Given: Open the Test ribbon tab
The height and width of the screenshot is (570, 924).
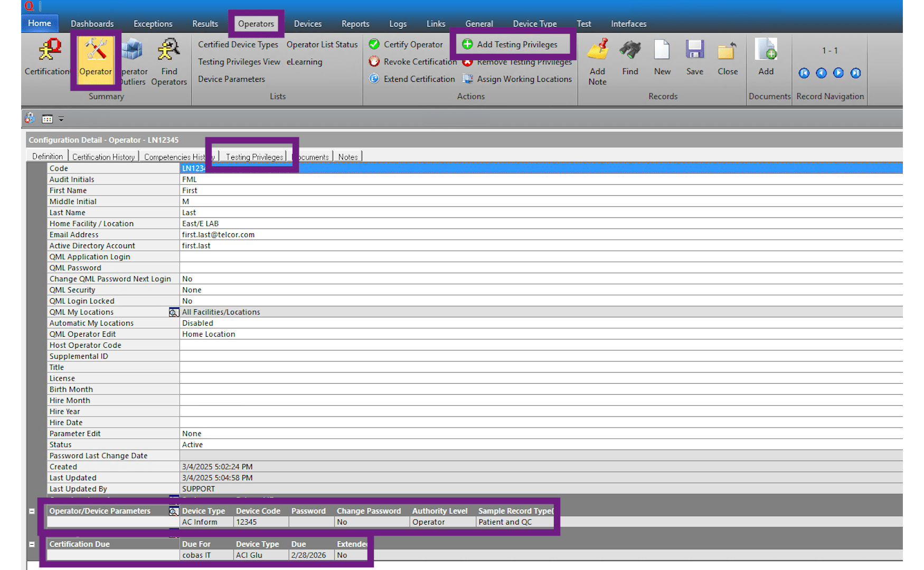Looking at the screenshot, I should click(x=584, y=24).
